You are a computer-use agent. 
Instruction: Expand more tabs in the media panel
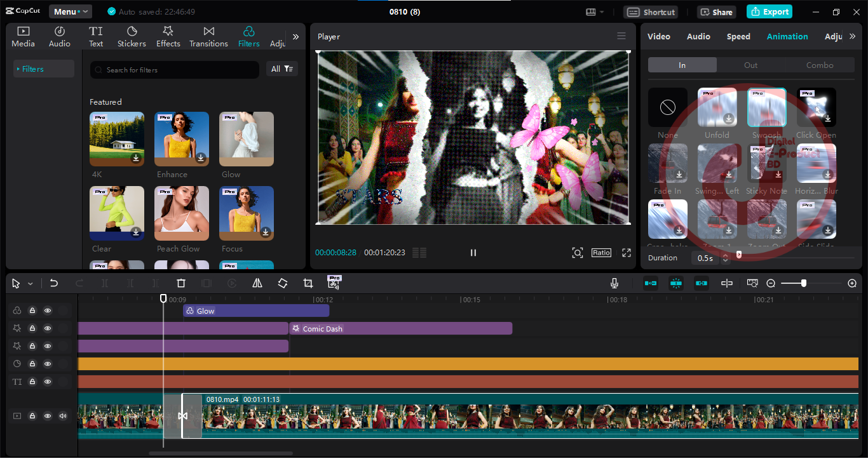pyautogui.click(x=295, y=37)
